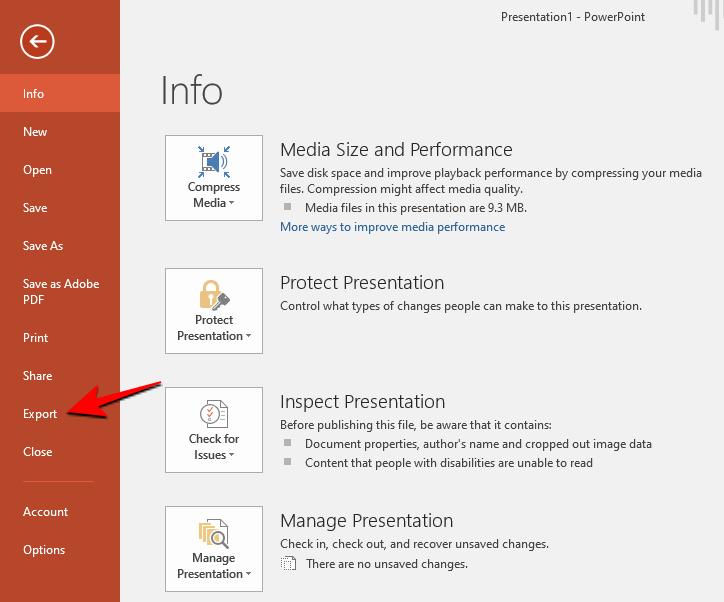The image size is (724, 602).
Task: Expand the Check for Issues dropdown arrow
Action: pos(231,456)
